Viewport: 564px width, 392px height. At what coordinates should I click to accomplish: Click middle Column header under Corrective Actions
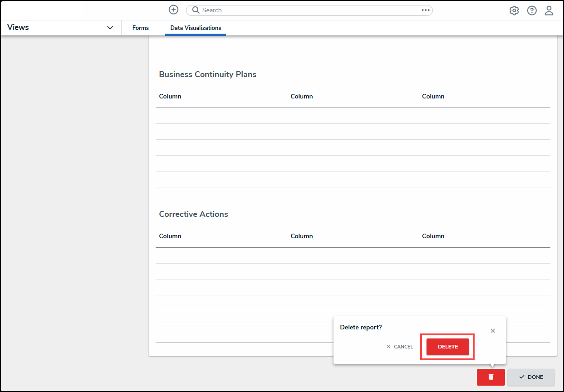coord(302,236)
